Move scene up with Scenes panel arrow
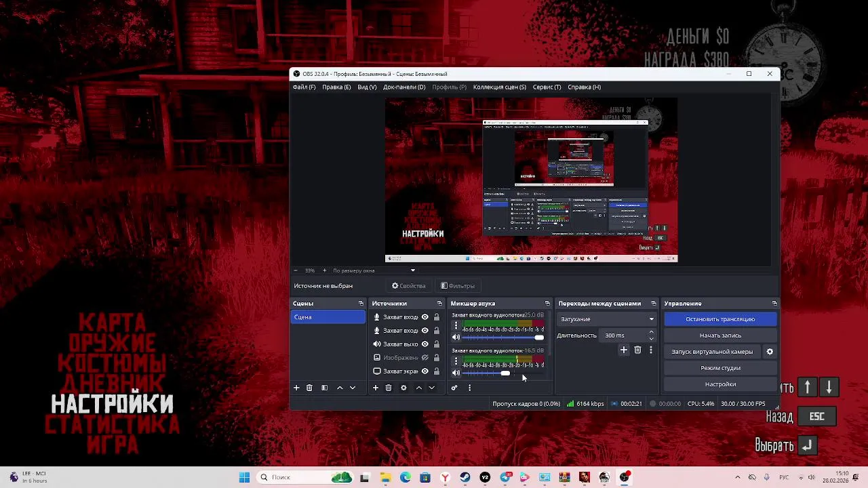The width and height of the screenshot is (868, 488). pos(340,388)
